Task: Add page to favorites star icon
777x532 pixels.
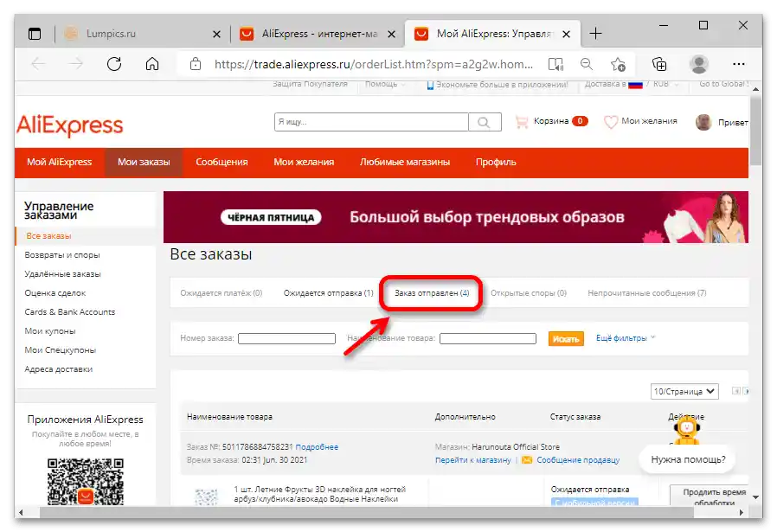Action: point(618,64)
